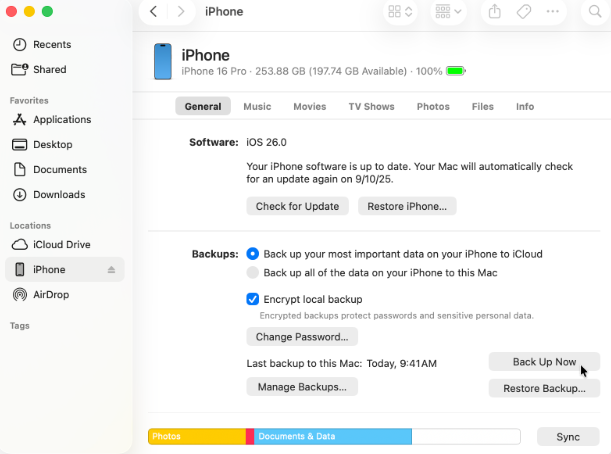Eject the iPhone from the sidebar

pos(111,270)
